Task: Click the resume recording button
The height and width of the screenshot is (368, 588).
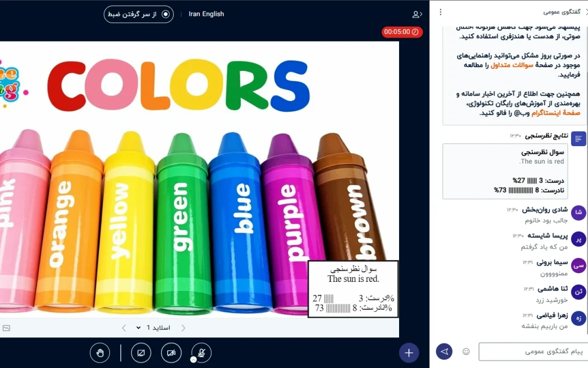Action: [139, 14]
